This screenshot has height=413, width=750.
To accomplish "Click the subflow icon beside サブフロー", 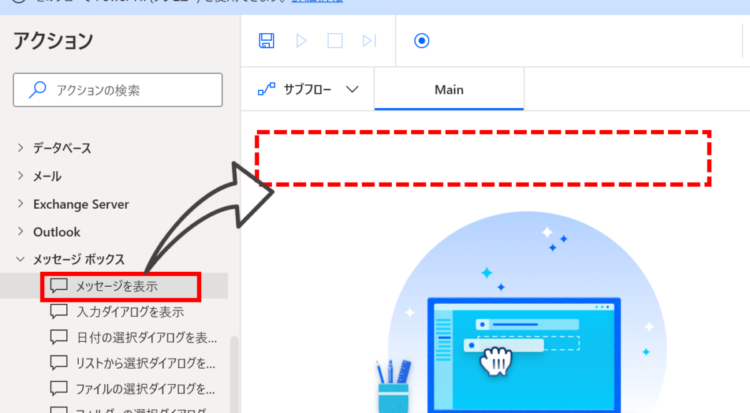I will tap(266, 89).
